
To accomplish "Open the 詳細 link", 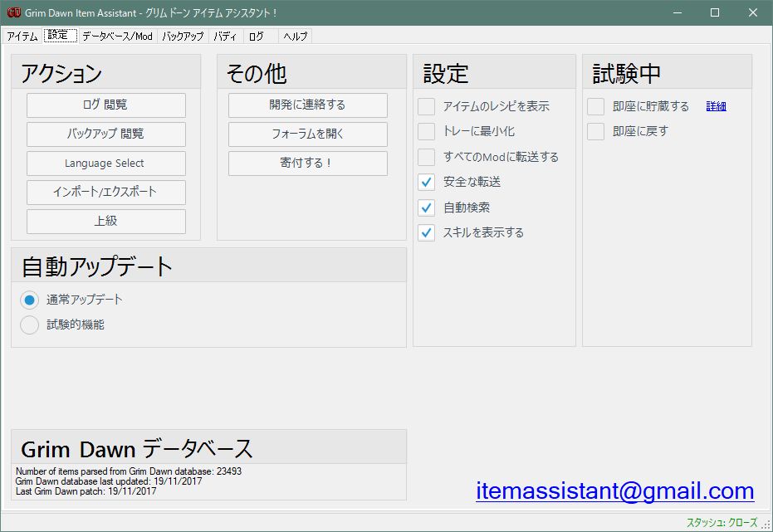I will click(716, 106).
